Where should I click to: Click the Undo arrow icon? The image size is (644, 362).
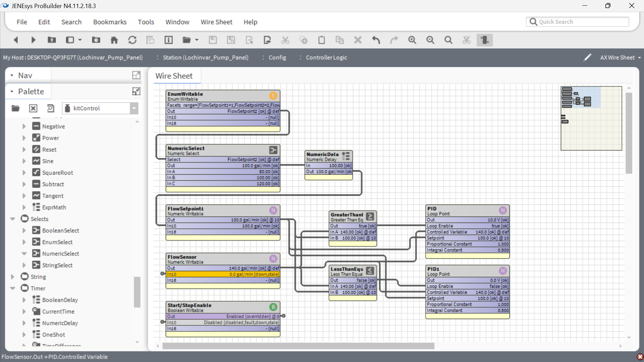click(376, 40)
